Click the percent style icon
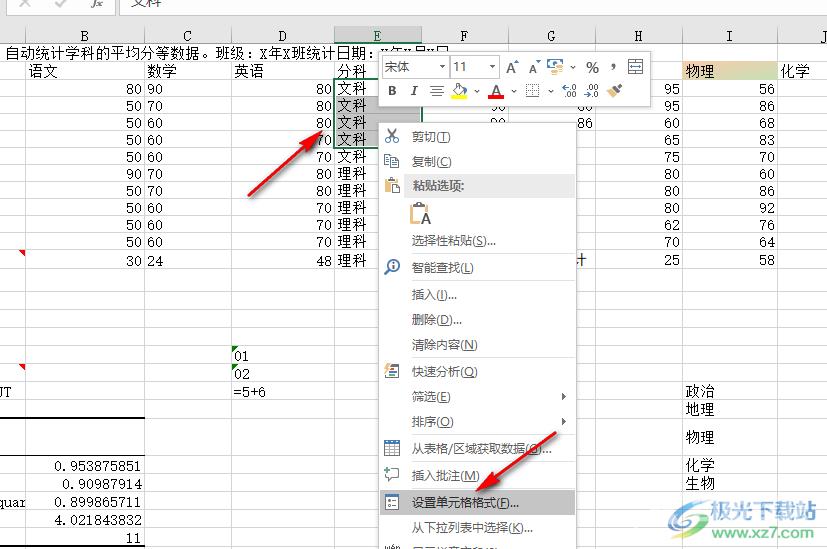Screen dimensions: 827x549 592,68
